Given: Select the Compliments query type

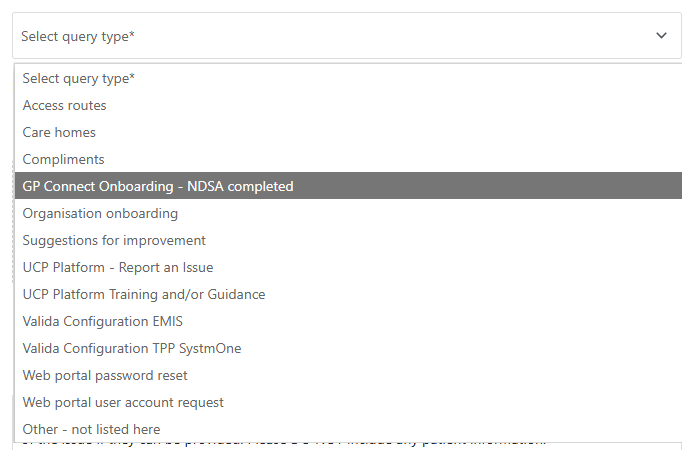Looking at the screenshot, I should click(x=64, y=159).
